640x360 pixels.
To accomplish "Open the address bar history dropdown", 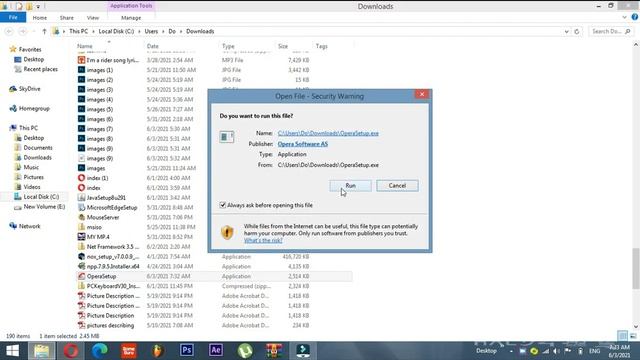I will click(x=567, y=31).
